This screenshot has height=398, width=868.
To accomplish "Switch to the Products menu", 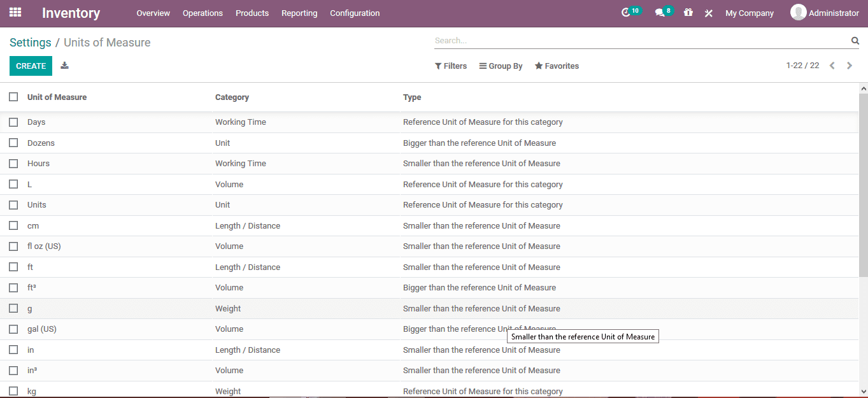I will tap(252, 13).
